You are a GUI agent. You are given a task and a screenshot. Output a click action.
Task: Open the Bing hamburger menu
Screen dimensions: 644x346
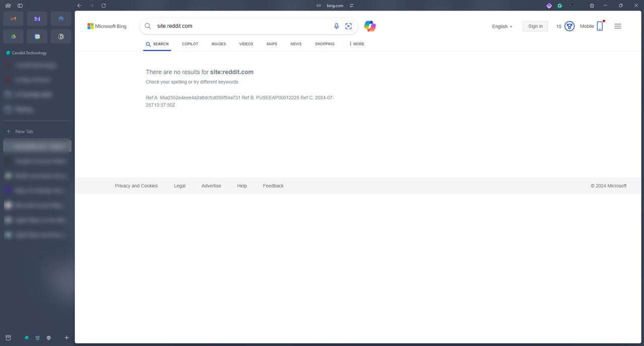point(618,26)
